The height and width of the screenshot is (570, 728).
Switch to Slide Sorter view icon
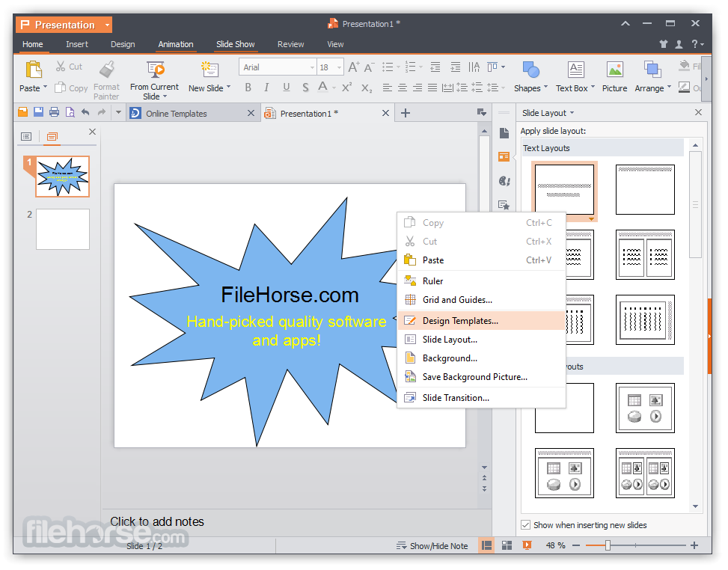coord(507,545)
